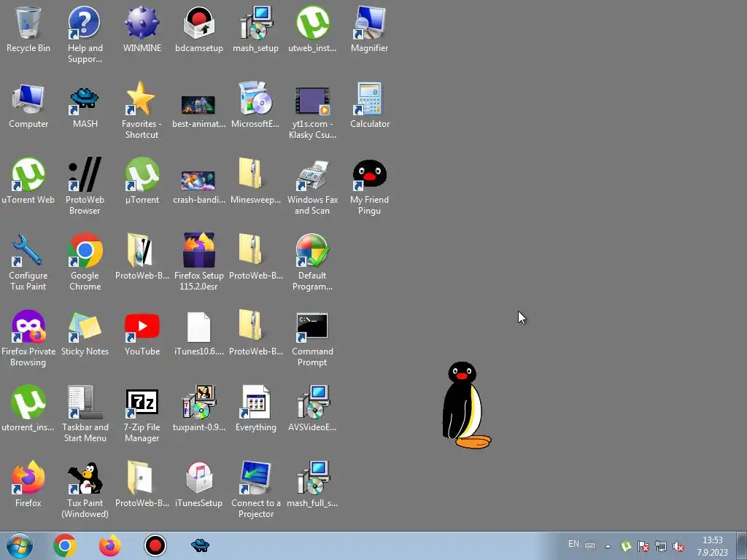The height and width of the screenshot is (560, 747).
Task: Open the network tray icon
Action: pyautogui.click(x=661, y=546)
